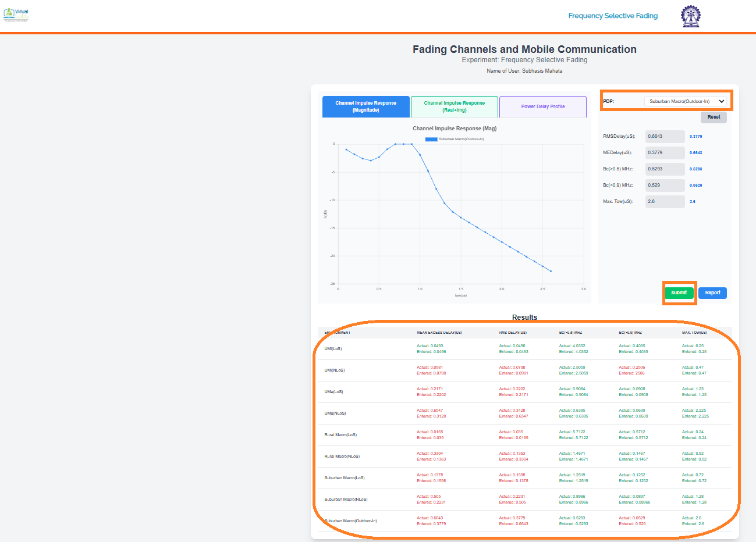Click into the MEDelay(uS) input field
Viewport: 756px width, 542px height.
click(665, 153)
